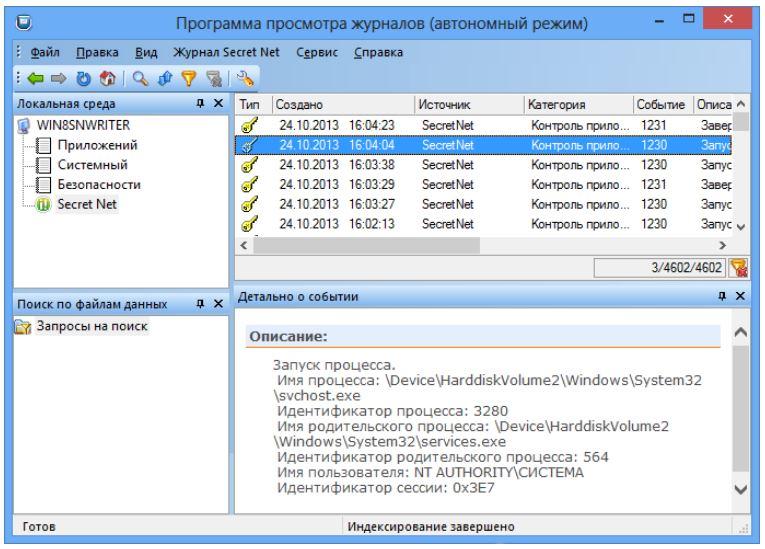Open search with the magnifying glass icon
Image resolution: width=765 pixels, height=549 pixels.
tap(141, 78)
